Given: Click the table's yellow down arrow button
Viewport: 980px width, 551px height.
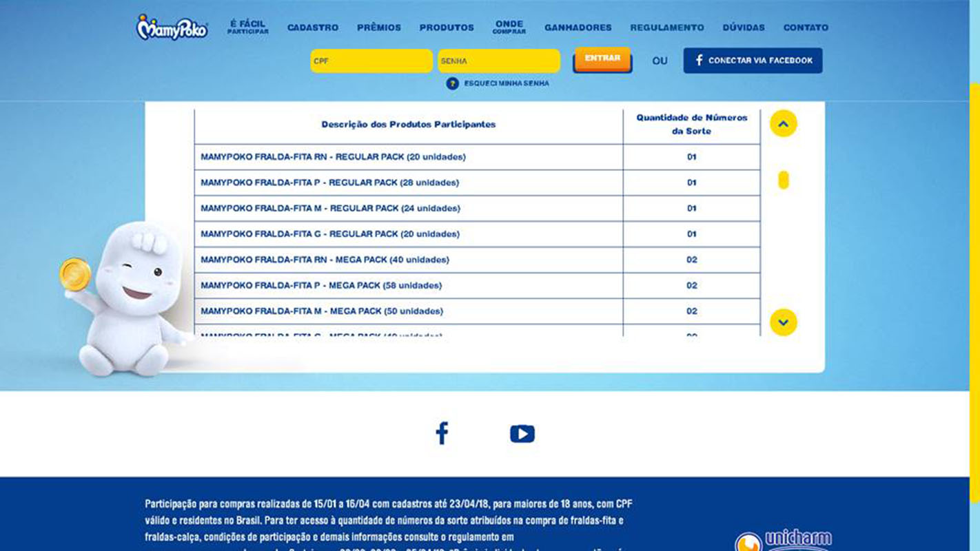Looking at the screenshot, I should coord(784,322).
